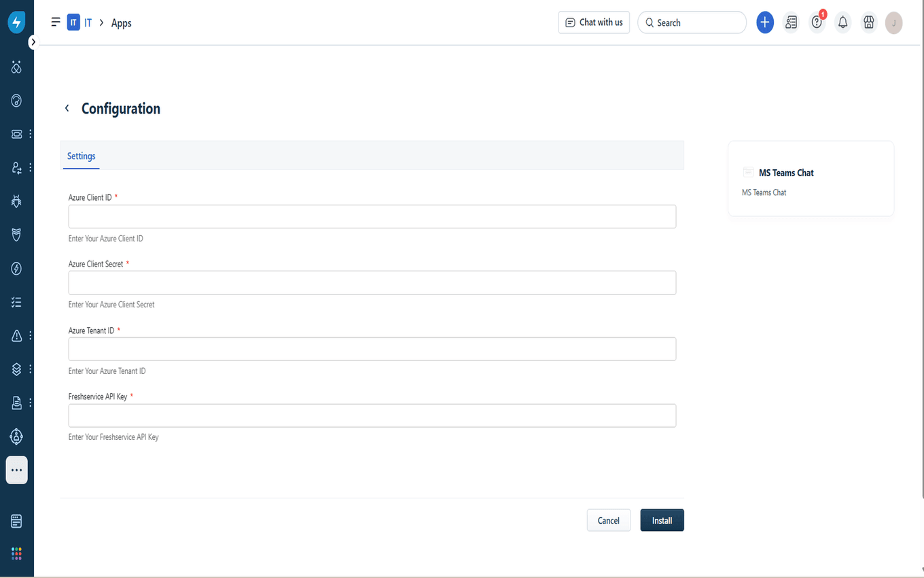Open the bug icon in sidebar

[x=17, y=201]
